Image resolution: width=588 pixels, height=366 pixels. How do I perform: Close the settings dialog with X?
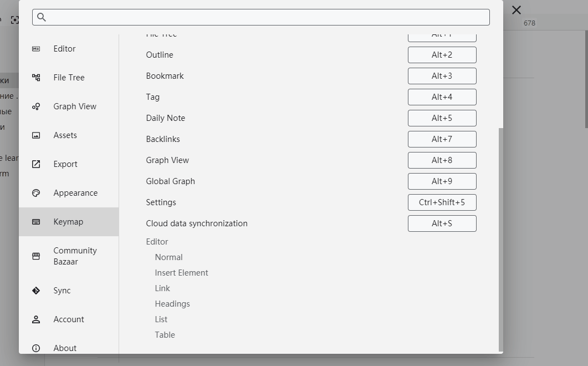click(517, 10)
